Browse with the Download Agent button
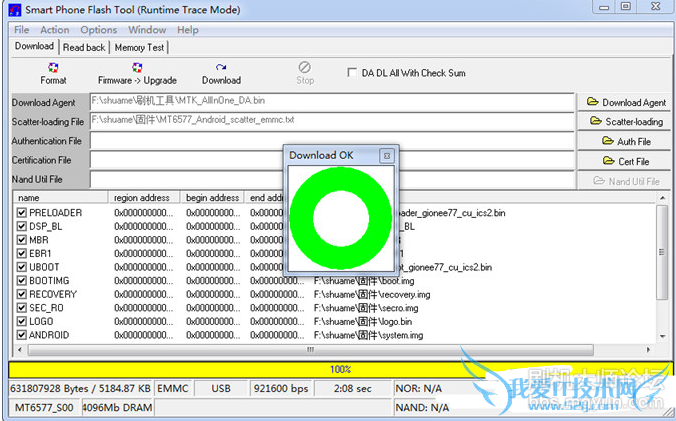Viewport: 676px width, 421px height. pyautogui.click(x=624, y=103)
